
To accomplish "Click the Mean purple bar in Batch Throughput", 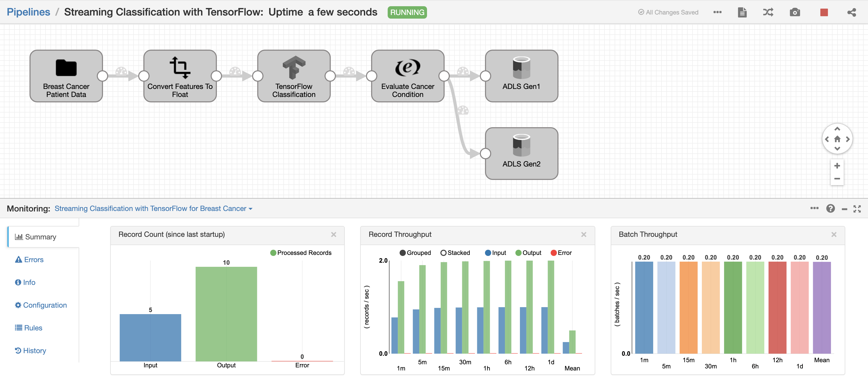I will coord(822,308).
